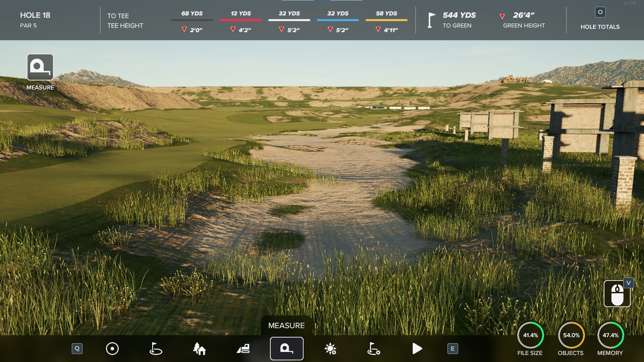
Task: Click the File Size 41.4% gauge
Action: click(x=530, y=336)
